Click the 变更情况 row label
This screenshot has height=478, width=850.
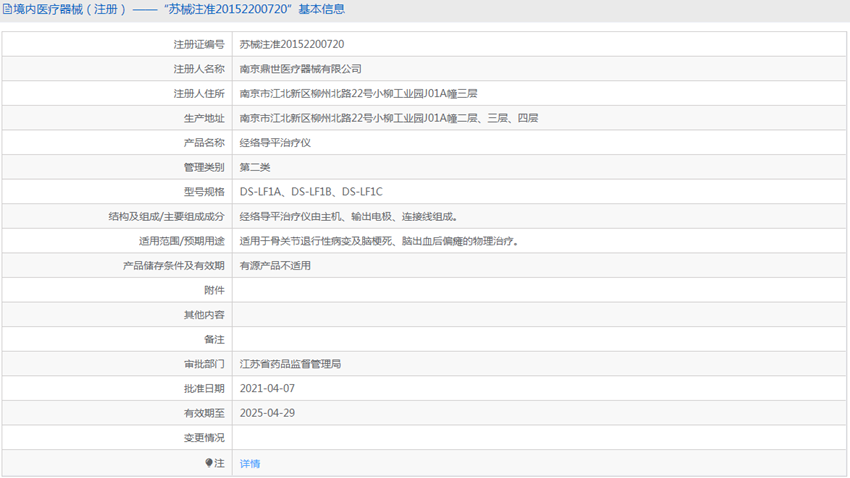coord(204,438)
